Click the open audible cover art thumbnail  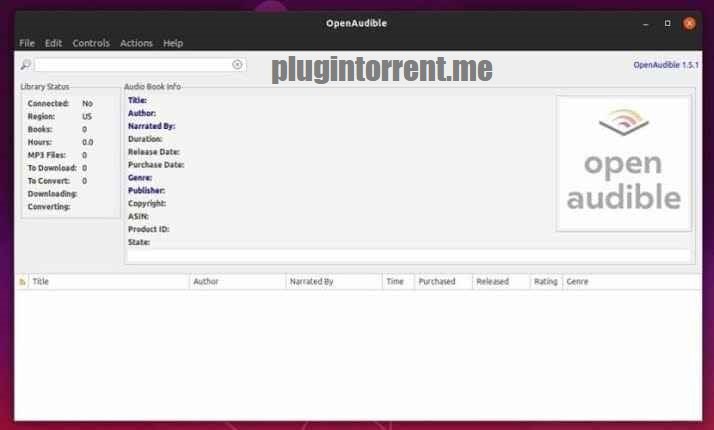tap(623, 163)
